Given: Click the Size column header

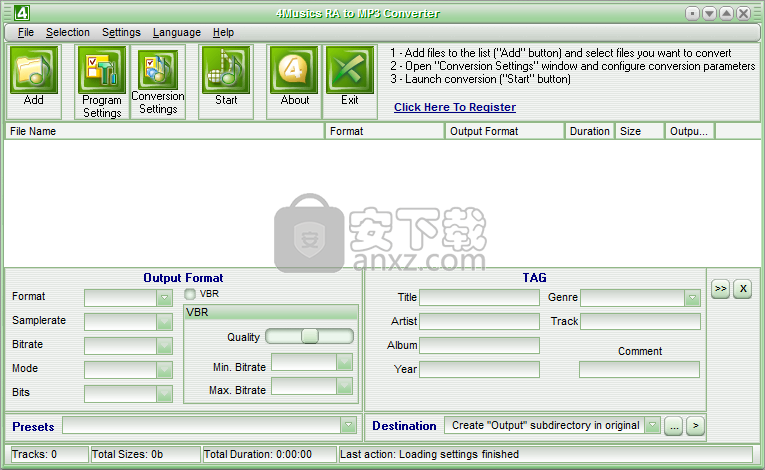Looking at the screenshot, I should pos(640,131).
